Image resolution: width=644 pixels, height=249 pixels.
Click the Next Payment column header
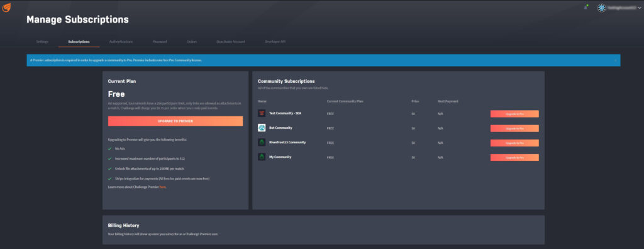(x=448, y=101)
